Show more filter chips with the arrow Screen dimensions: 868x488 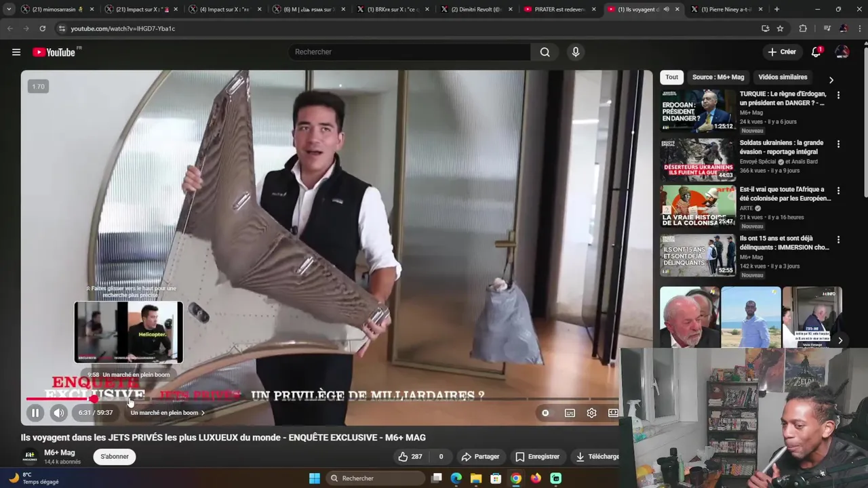coord(831,80)
